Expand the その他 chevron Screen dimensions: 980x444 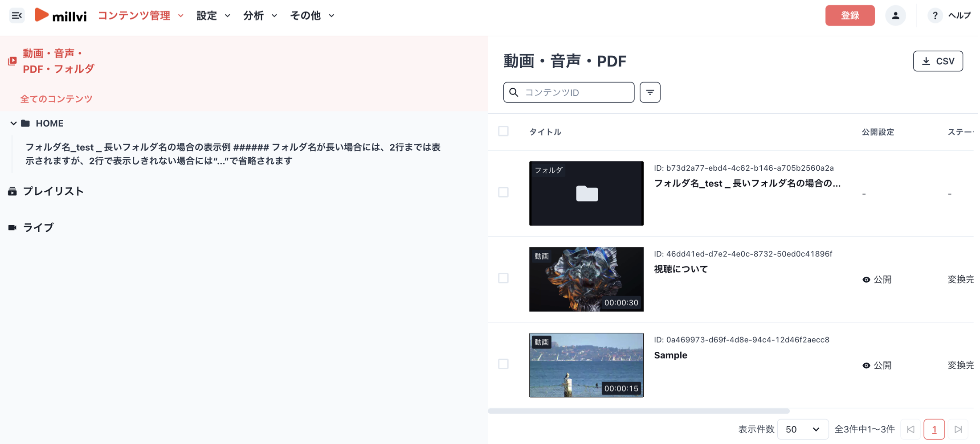coord(331,16)
